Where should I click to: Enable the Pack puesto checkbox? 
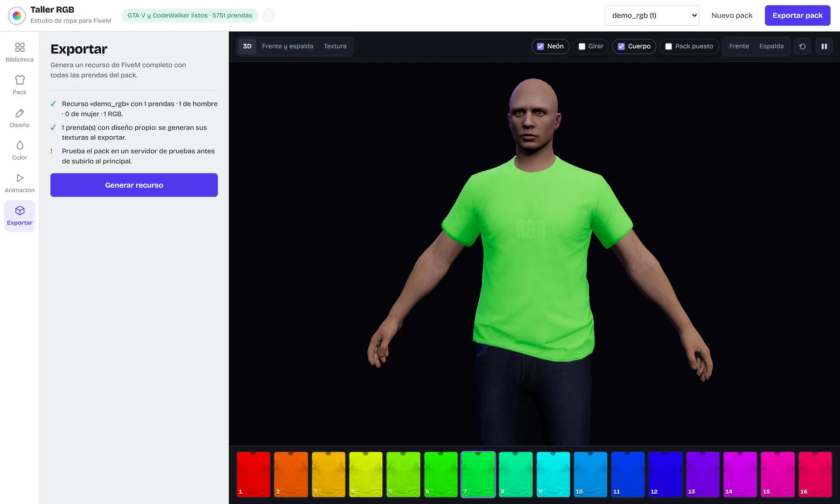click(668, 46)
